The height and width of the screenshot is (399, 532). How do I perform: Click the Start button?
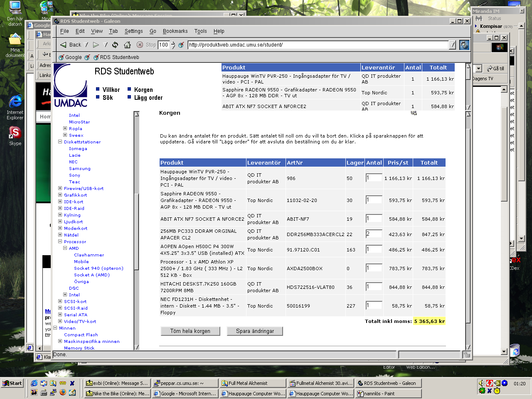pos(12,383)
